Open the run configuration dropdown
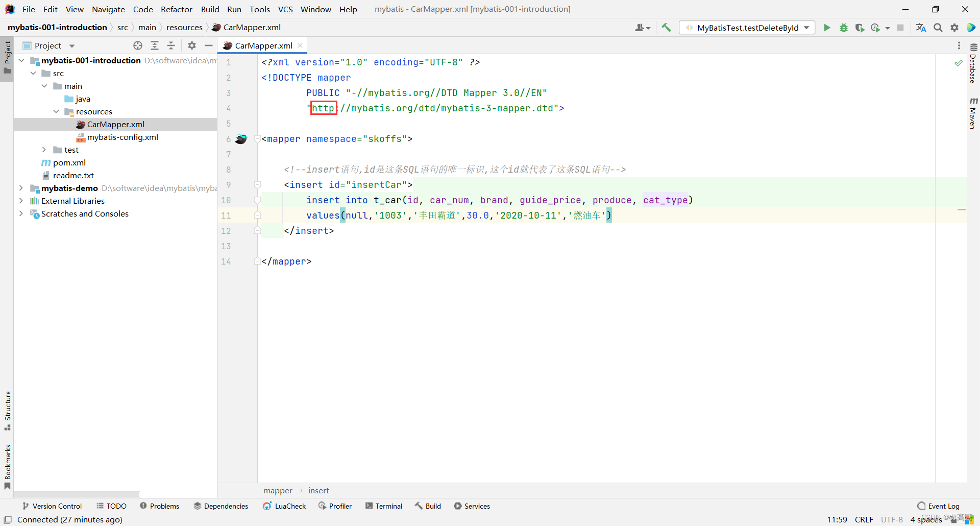This screenshot has width=980, height=526. coord(806,28)
